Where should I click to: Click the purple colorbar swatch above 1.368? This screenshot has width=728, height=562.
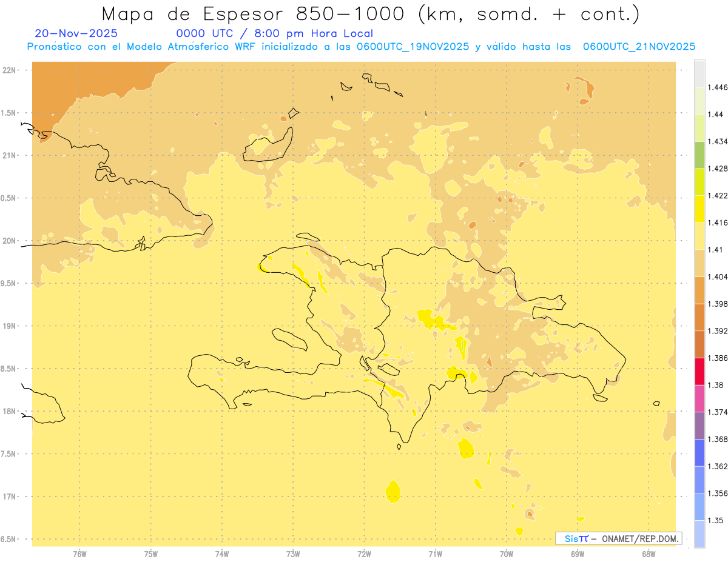coord(699,426)
